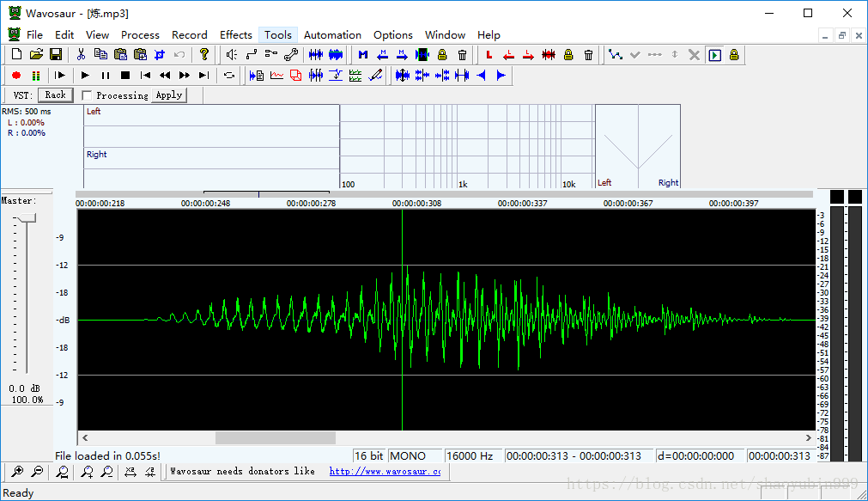Click the automation envelope points icon

[615, 55]
